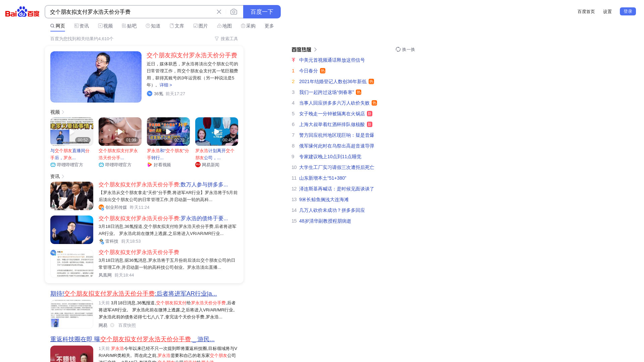Image resolution: width=644 pixels, height=362 pixels.
Task: Open pinned hot topic 中美元首视频通话释放这些信号
Action: (332, 60)
